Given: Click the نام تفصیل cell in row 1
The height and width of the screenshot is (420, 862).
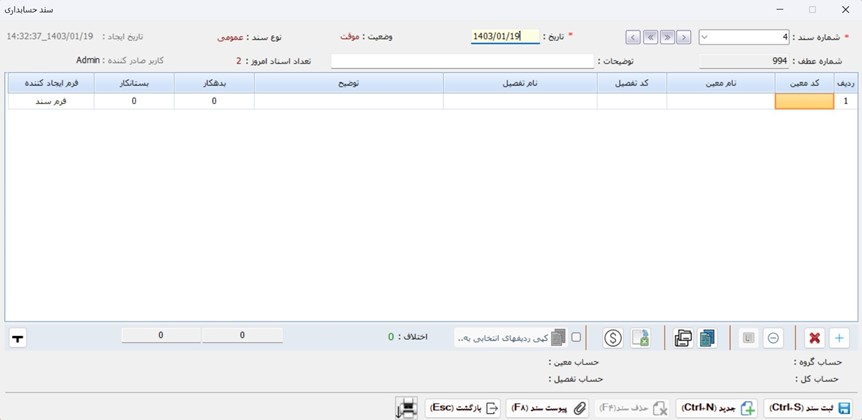Looking at the screenshot, I should coord(520,101).
